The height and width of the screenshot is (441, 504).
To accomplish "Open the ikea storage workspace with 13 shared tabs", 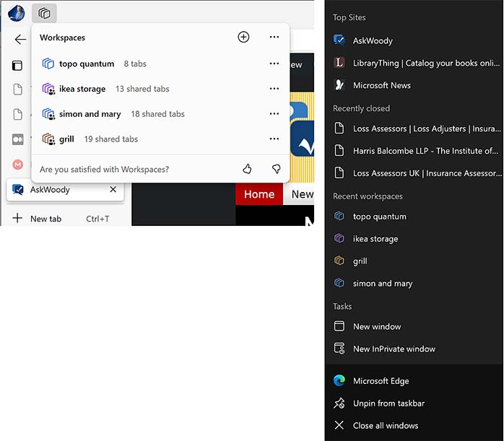I will (x=161, y=89).
